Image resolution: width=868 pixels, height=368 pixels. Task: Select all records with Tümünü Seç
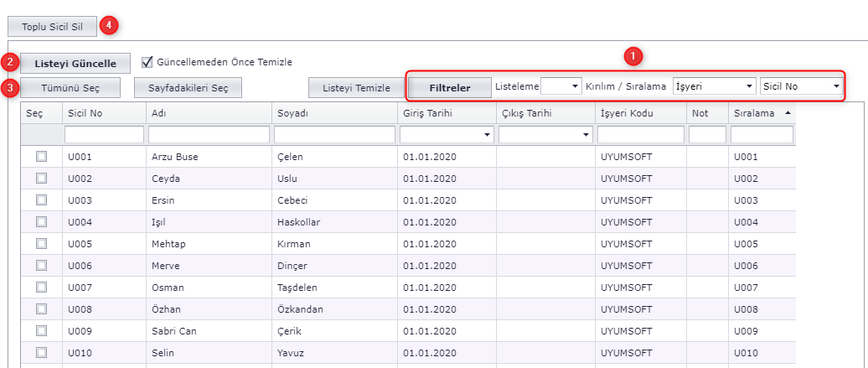tap(70, 87)
